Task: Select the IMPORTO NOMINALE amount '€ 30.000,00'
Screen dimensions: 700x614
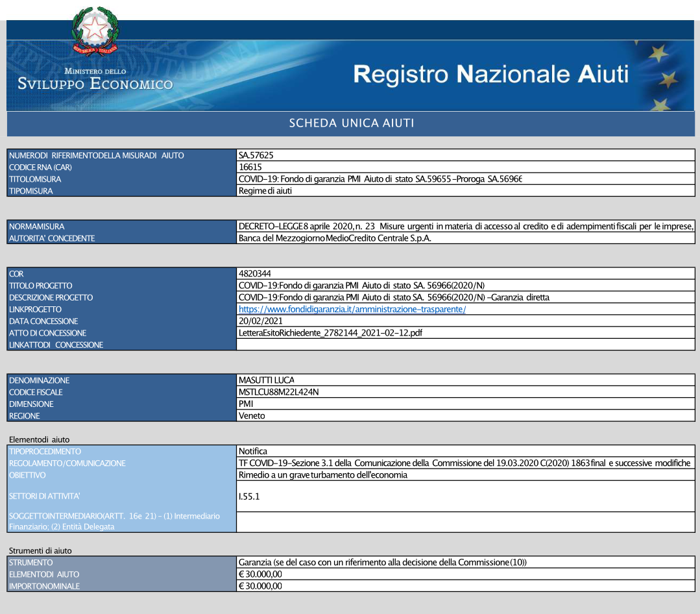Action: [260, 586]
